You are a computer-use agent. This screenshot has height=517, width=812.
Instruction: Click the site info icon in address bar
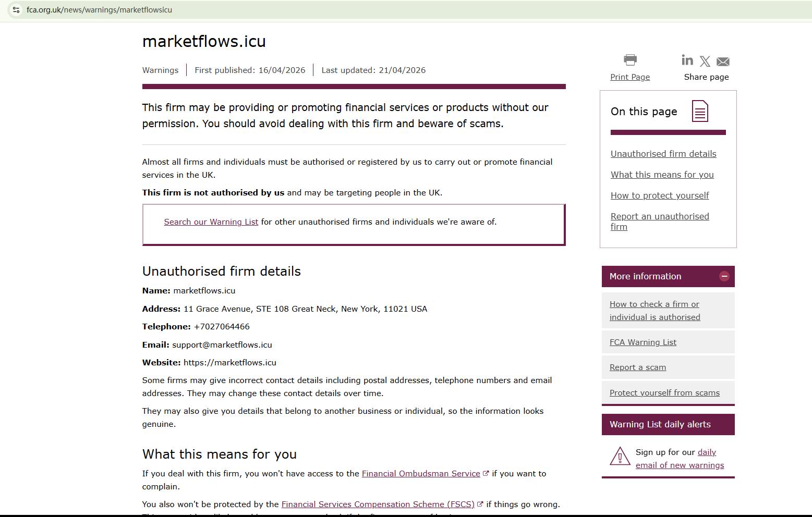pyautogui.click(x=16, y=10)
